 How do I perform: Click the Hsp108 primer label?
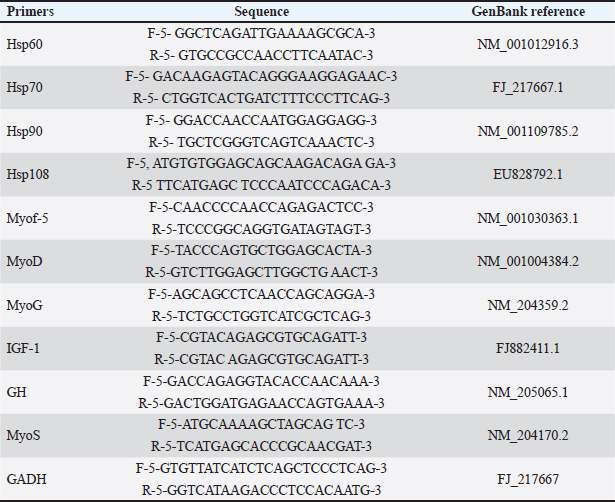coord(26,173)
